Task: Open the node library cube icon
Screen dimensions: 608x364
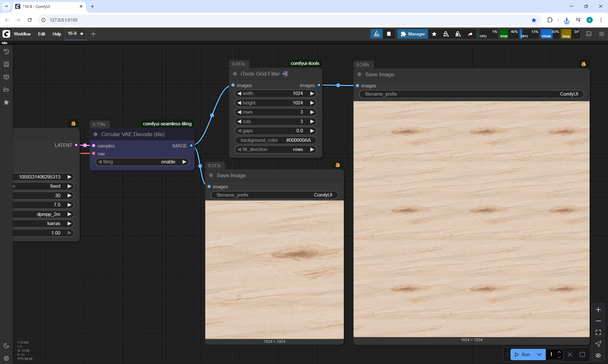Action: pyautogui.click(x=6, y=77)
